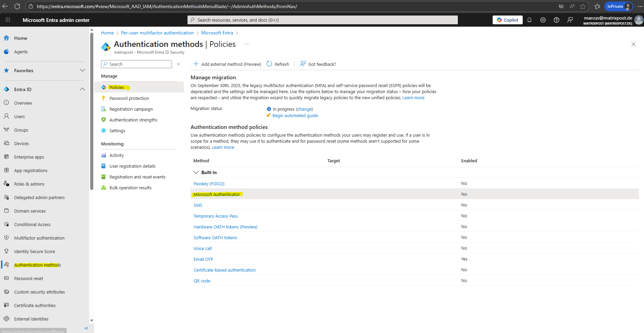Click the Got feedback icon

tap(303, 64)
